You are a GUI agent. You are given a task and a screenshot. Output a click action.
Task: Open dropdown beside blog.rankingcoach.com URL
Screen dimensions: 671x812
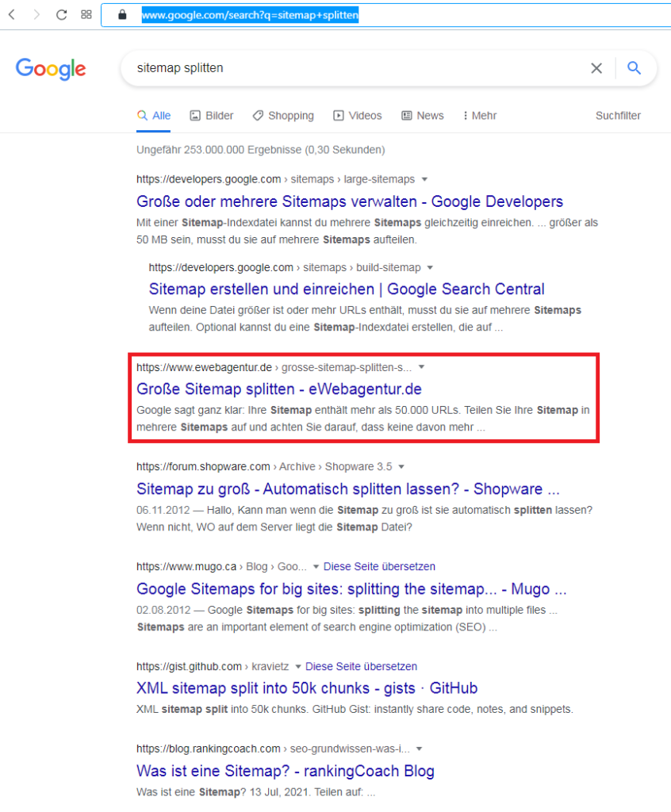[420, 749]
